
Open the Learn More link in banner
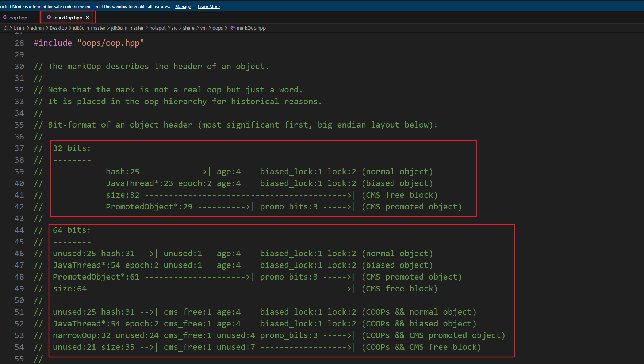pos(208,7)
